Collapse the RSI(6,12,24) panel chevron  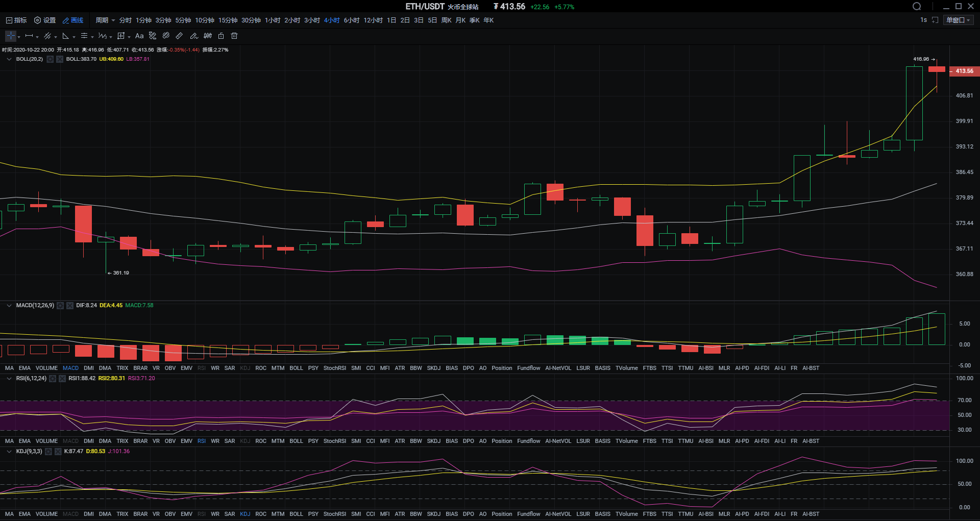click(x=9, y=379)
